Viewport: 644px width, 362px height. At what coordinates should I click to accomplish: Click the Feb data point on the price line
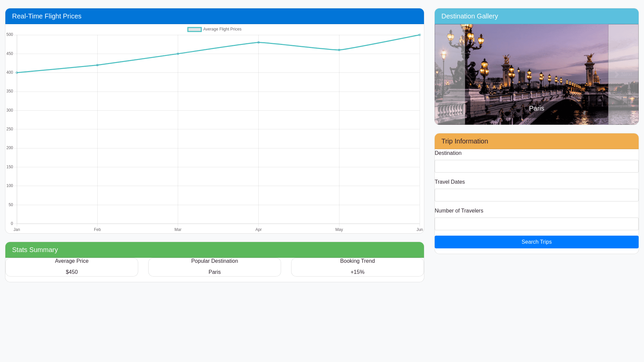tap(97, 65)
